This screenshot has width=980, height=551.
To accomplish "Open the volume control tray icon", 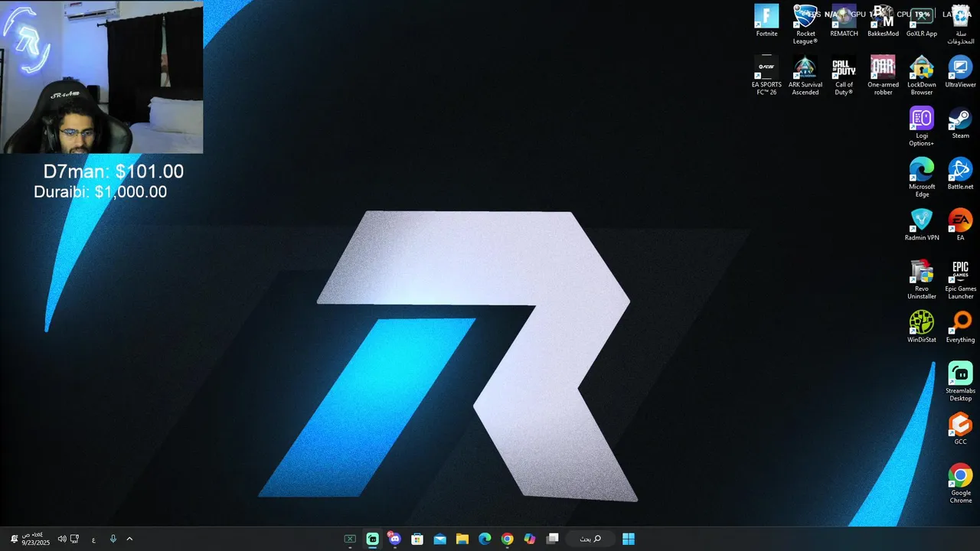I will (x=62, y=539).
